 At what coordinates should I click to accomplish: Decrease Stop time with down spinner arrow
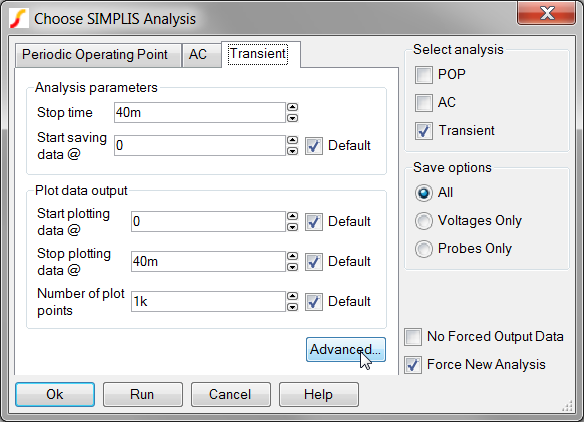coord(293,118)
